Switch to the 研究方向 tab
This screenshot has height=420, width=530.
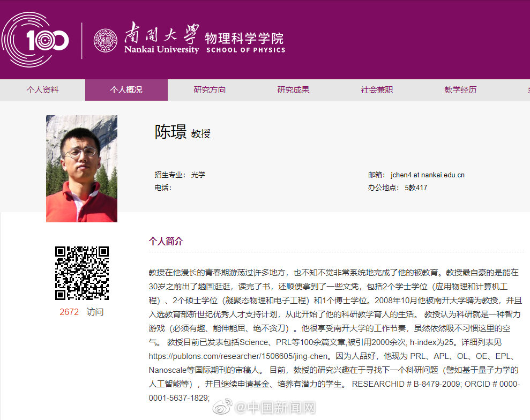pos(210,90)
